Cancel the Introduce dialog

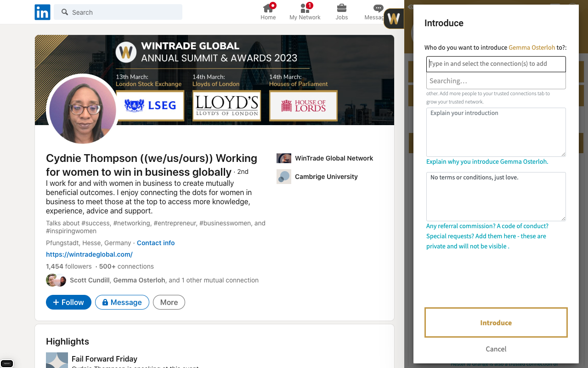coord(496,349)
